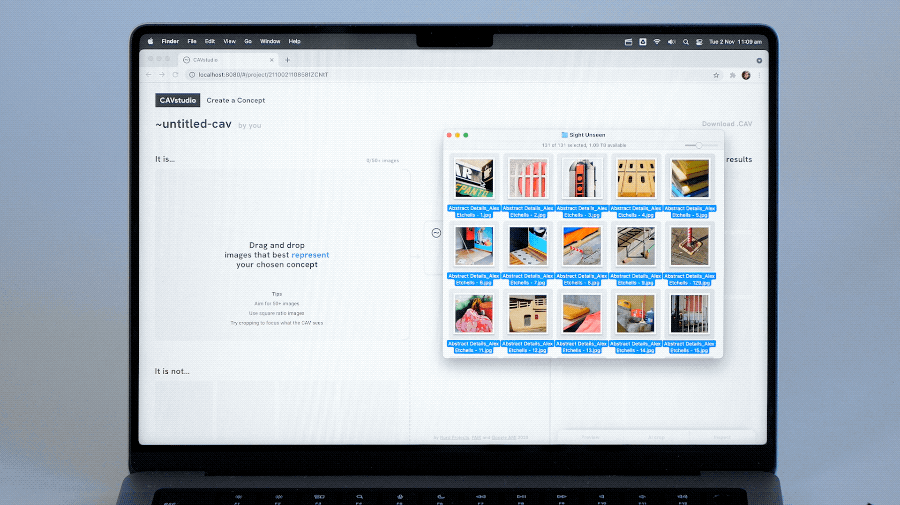Image resolution: width=900 pixels, height=505 pixels.
Task: Click the volume icon in menu bar
Action: click(x=671, y=42)
